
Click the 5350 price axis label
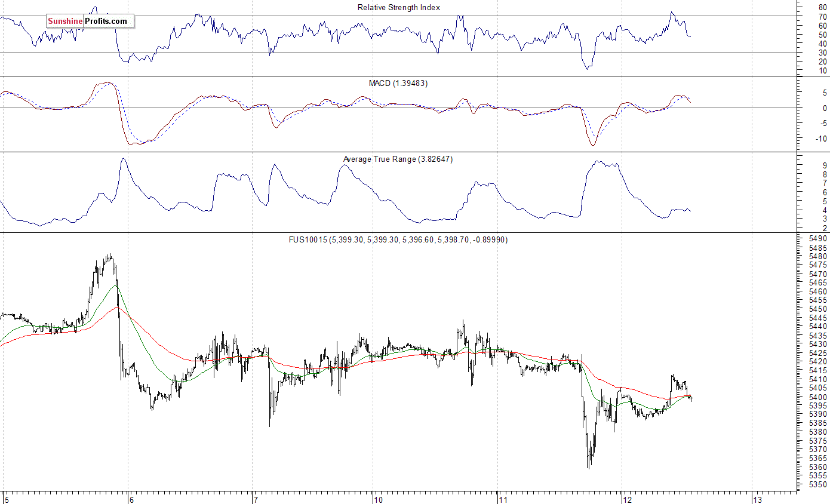click(817, 485)
